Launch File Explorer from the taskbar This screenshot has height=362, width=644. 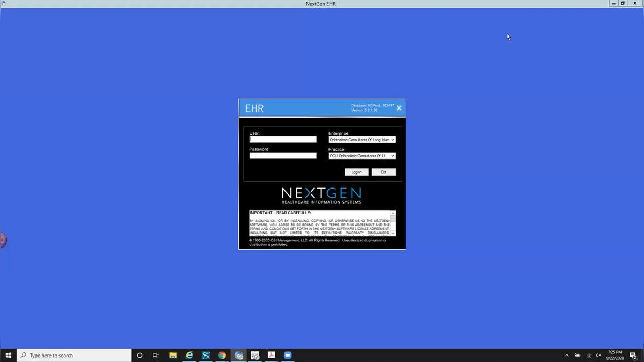pos(173,356)
